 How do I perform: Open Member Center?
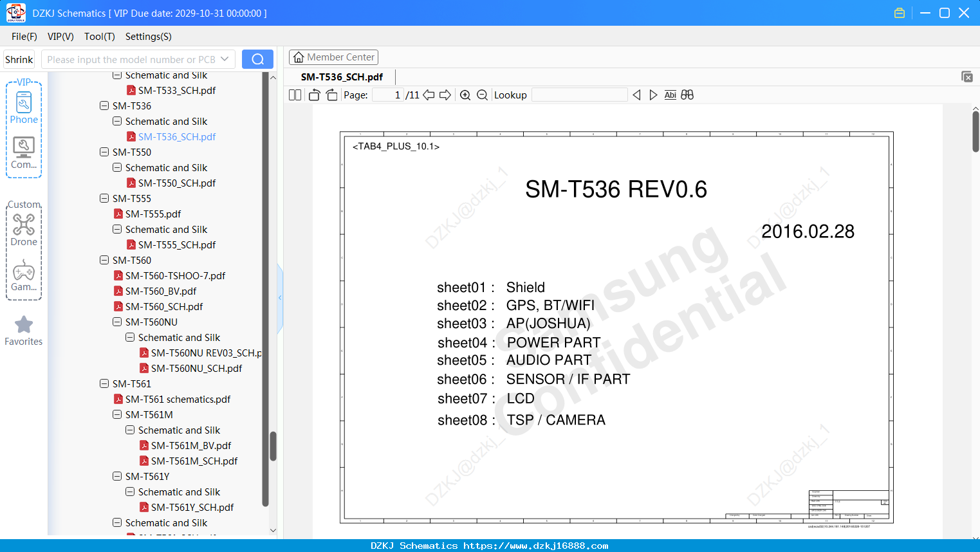[x=333, y=57]
